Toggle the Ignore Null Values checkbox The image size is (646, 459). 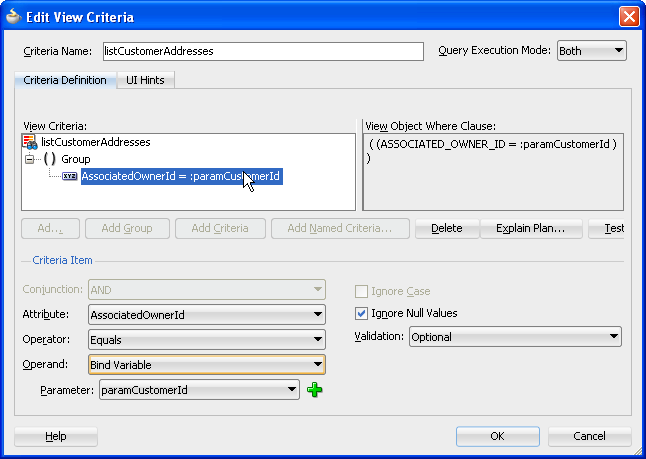[361, 314]
